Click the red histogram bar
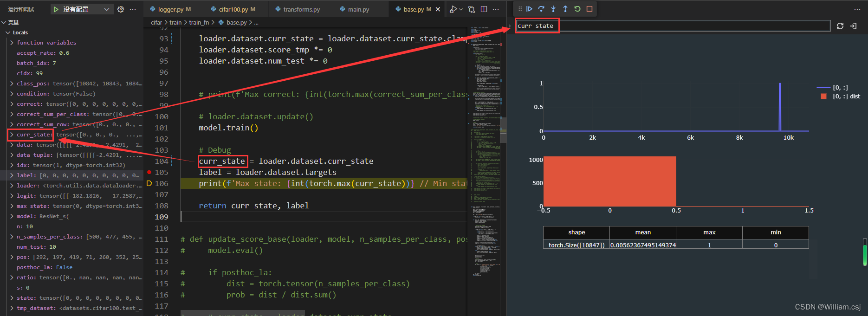This screenshot has height=316, width=868. pyautogui.click(x=610, y=181)
